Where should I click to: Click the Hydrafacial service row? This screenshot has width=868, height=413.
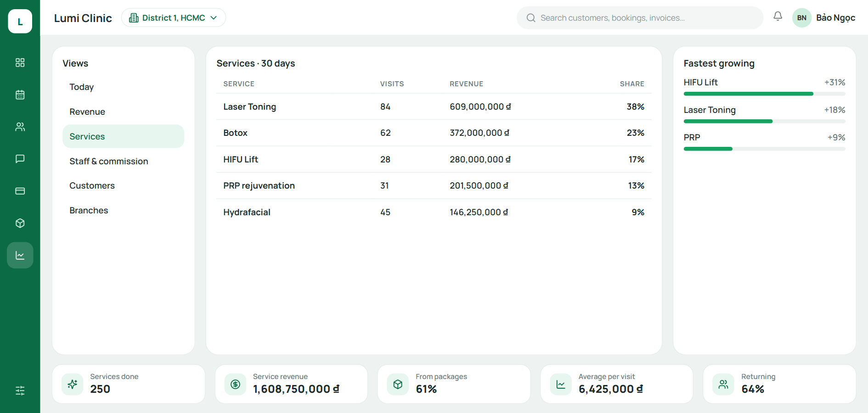point(434,212)
